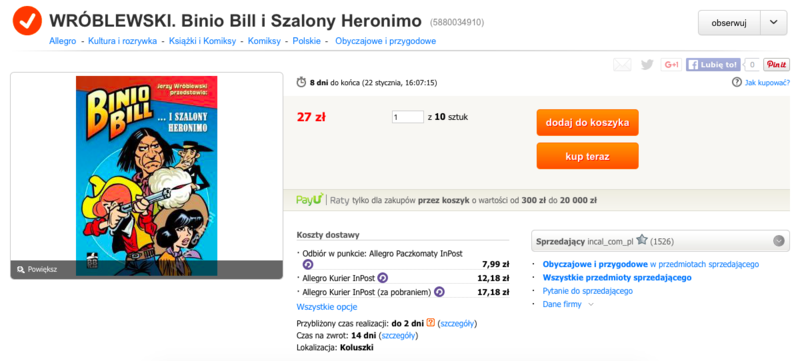Image resolution: width=800 pixels, height=361 pixels.
Task: Click the 'kup teraz' button
Action: pyautogui.click(x=587, y=156)
